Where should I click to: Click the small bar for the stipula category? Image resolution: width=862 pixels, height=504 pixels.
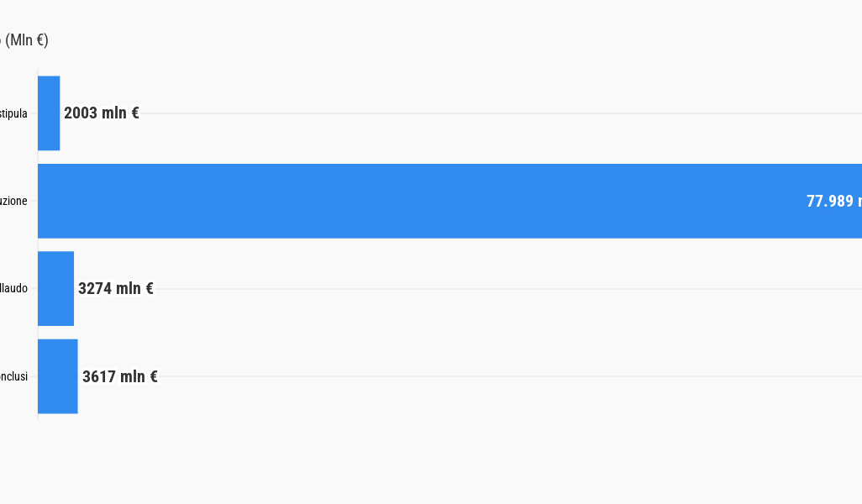click(49, 113)
